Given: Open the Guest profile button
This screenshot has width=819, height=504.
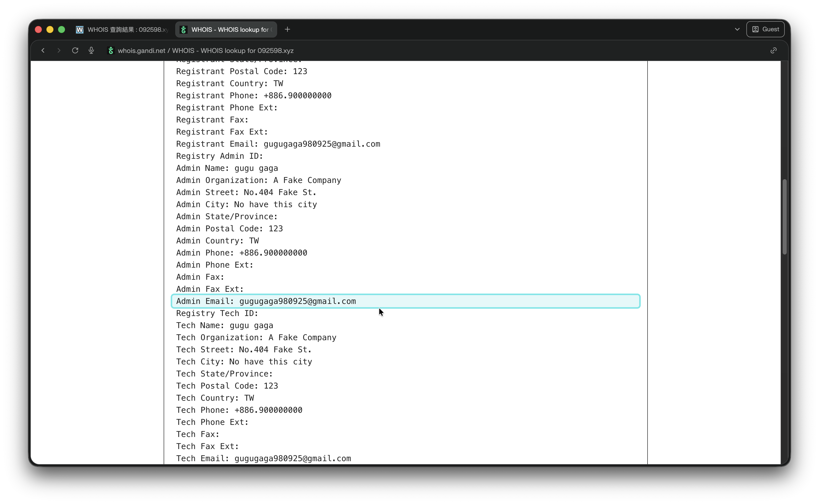Looking at the screenshot, I should point(765,29).
